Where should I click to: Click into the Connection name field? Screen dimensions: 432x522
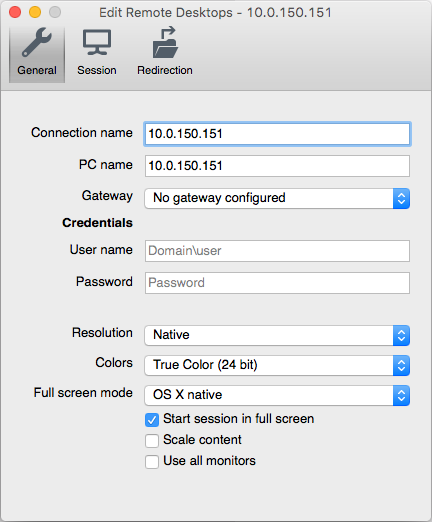(277, 134)
